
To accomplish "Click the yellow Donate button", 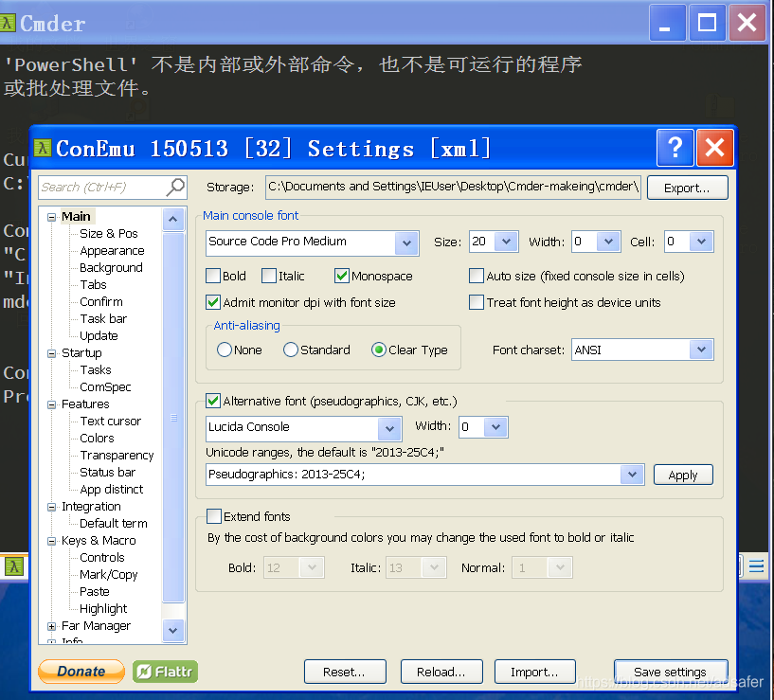I will pos(81,672).
